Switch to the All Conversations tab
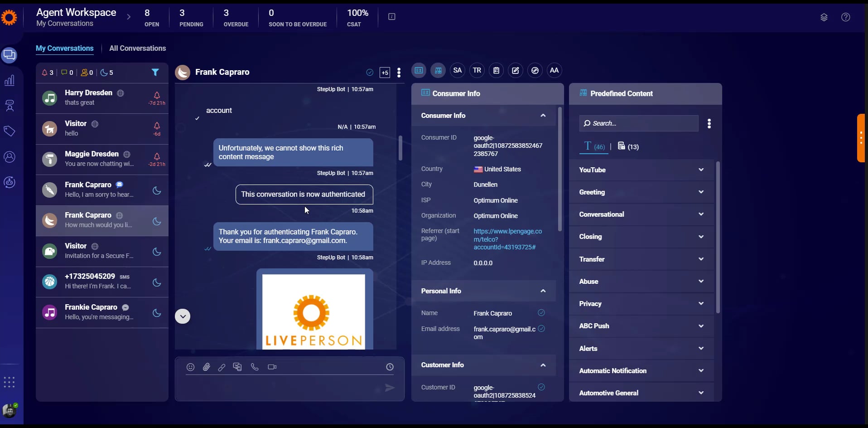Image resolution: width=868 pixels, height=428 pixels. (x=137, y=48)
